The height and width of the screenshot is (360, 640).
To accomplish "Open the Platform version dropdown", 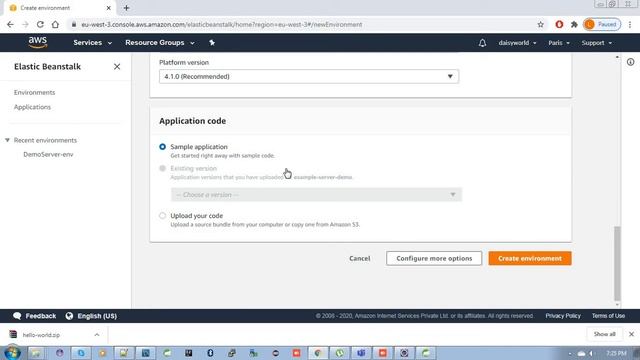I will pyautogui.click(x=309, y=76).
